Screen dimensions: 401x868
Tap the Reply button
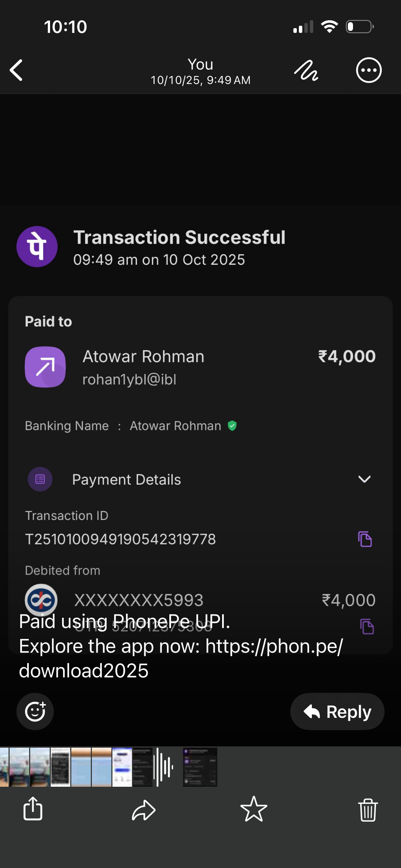[x=337, y=711]
